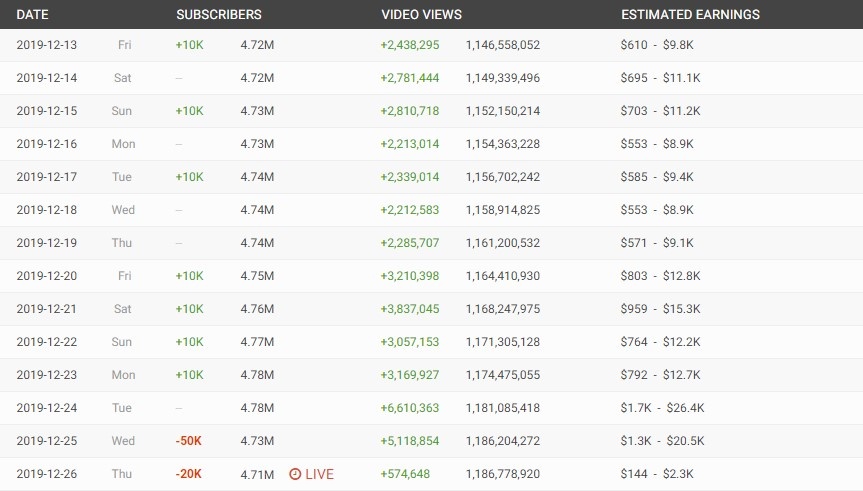
Task: Click the -20K subscriber change value
Action: (x=189, y=474)
